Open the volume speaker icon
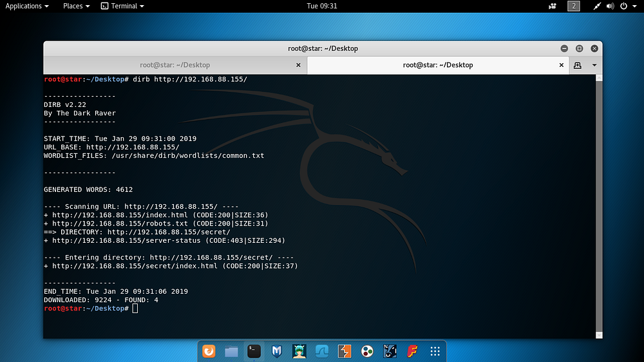Image resolution: width=644 pixels, height=362 pixels. click(x=610, y=6)
